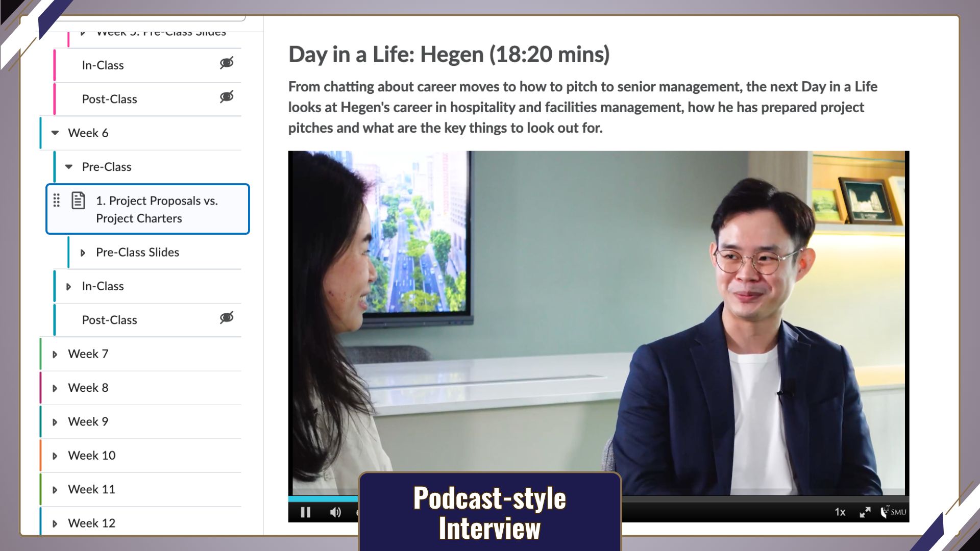Expand the Pre-Class Slides folder

coord(83,253)
